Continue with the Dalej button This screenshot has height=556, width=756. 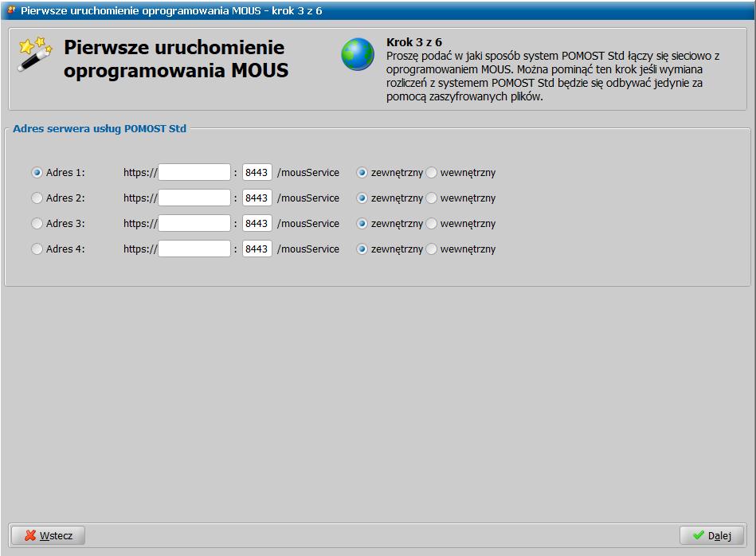point(711,536)
